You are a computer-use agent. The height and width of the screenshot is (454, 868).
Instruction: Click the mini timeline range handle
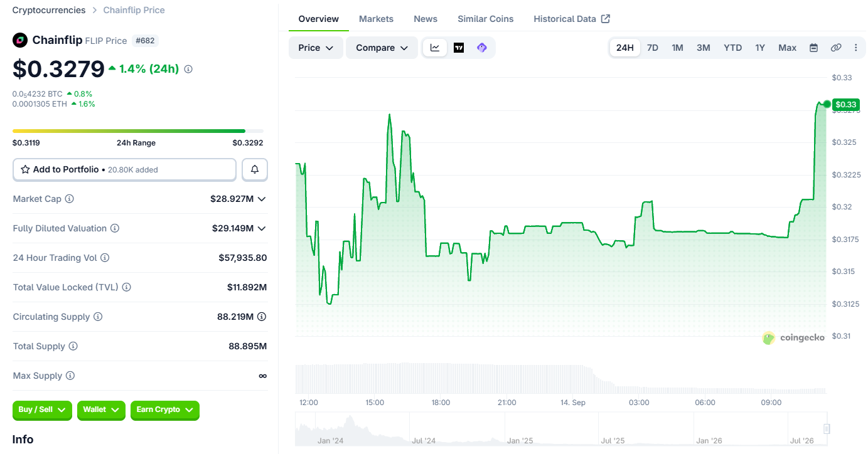tap(827, 429)
